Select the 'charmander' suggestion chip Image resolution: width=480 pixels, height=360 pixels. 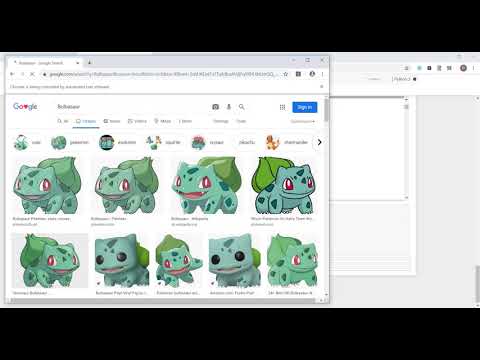[287, 142]
